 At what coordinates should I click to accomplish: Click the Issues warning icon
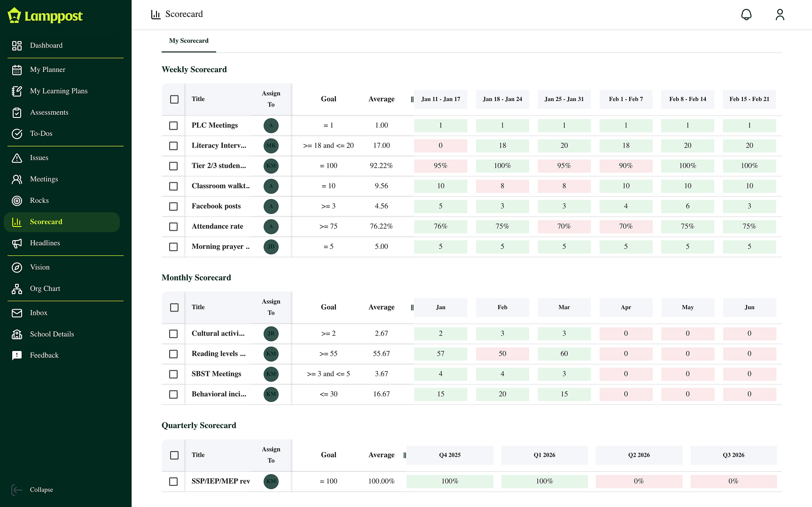(x=17, y=158)
